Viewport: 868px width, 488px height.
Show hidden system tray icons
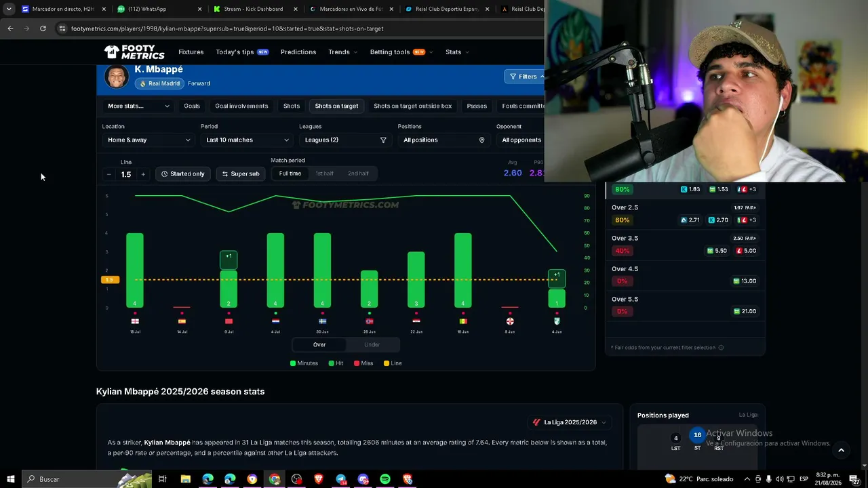pyautogui.click(x=747, y=479)
